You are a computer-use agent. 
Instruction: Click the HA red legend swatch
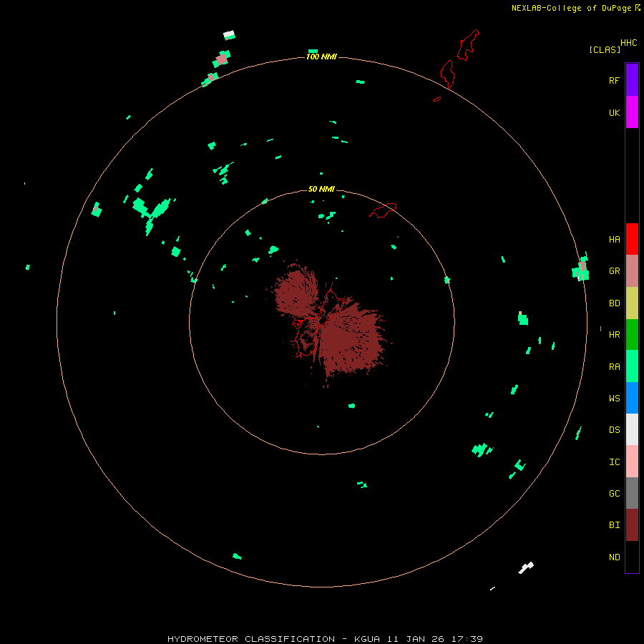(632, 239)
